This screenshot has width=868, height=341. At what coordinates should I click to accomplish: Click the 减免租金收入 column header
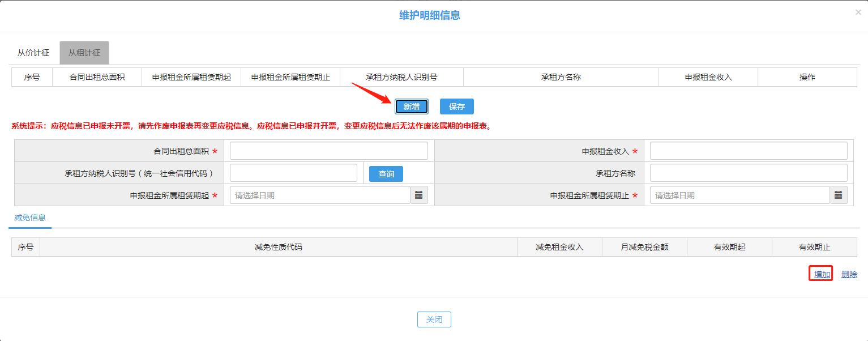tap(560, 248)
